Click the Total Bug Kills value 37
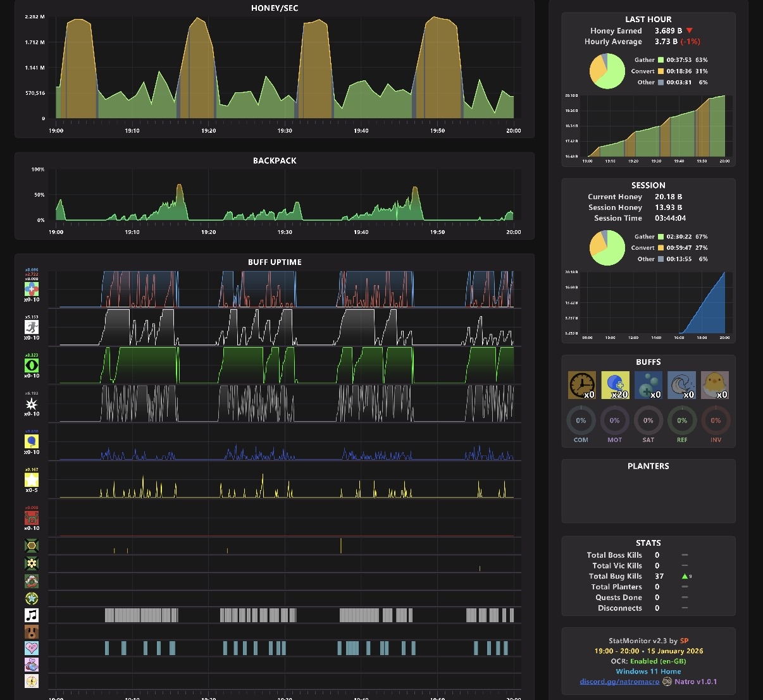 pyautogui.click(x=659, y=576)
